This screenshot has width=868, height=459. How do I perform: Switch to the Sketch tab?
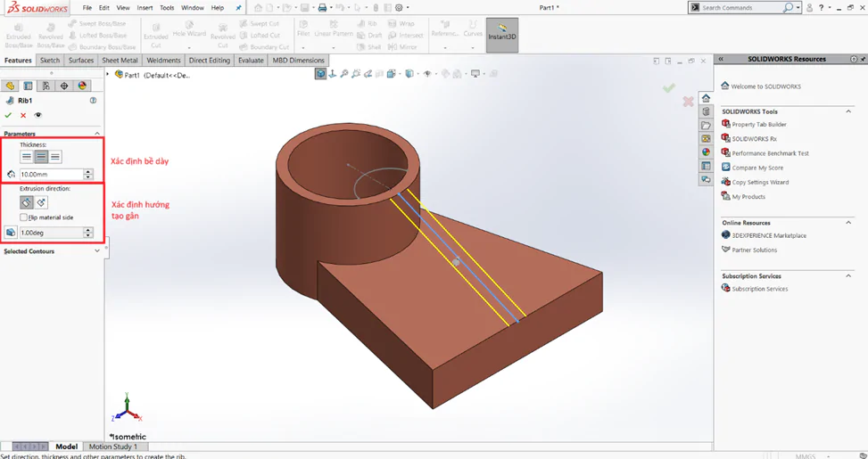coord(50,61)
